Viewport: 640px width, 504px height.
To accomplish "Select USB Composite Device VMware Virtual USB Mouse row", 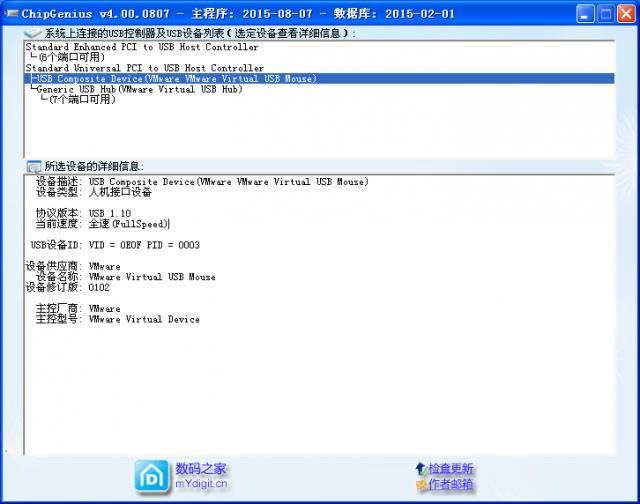I will point(320,78).
